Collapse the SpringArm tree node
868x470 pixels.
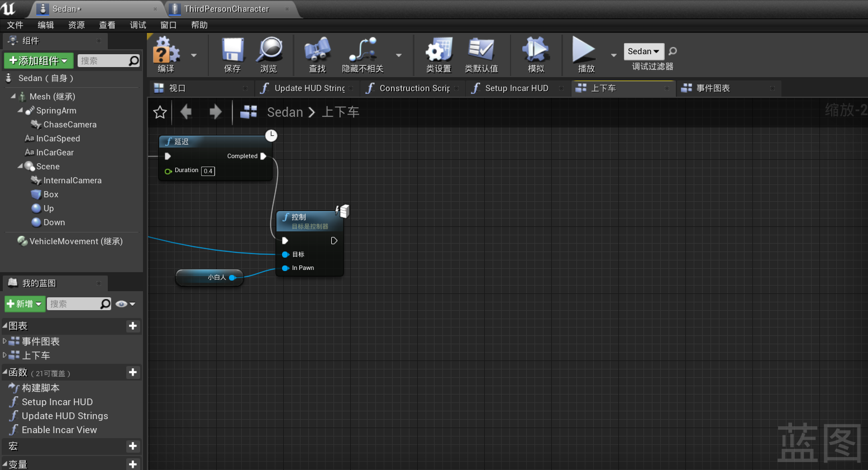[x=21, y=111]
